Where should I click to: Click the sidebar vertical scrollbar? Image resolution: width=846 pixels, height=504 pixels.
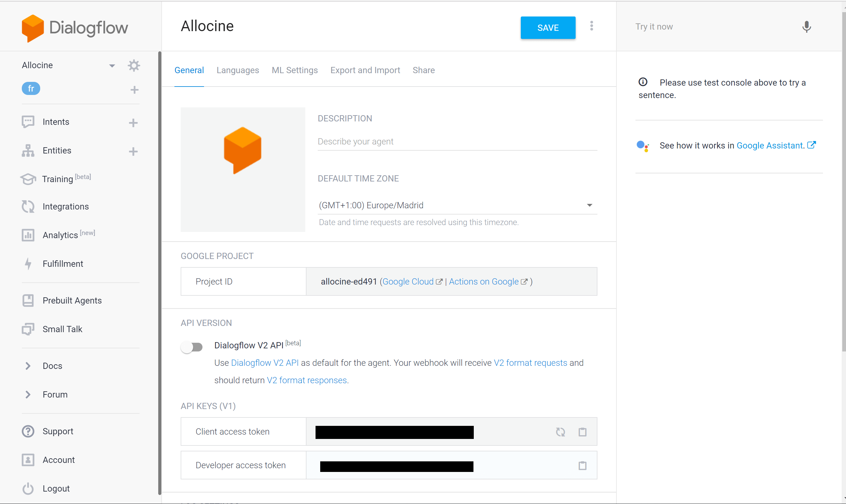pyautogui.click(x=160, y=273)
